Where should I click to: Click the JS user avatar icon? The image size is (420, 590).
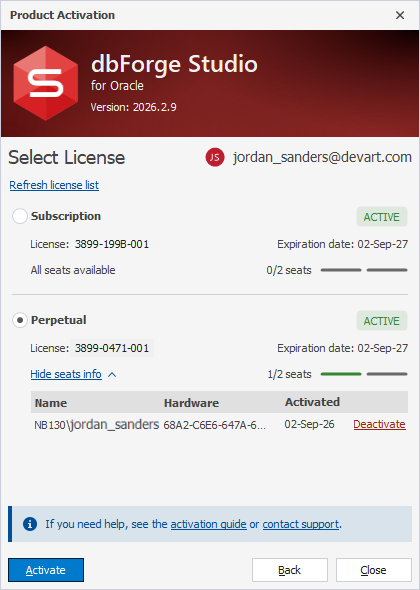(x=215, y=157)
